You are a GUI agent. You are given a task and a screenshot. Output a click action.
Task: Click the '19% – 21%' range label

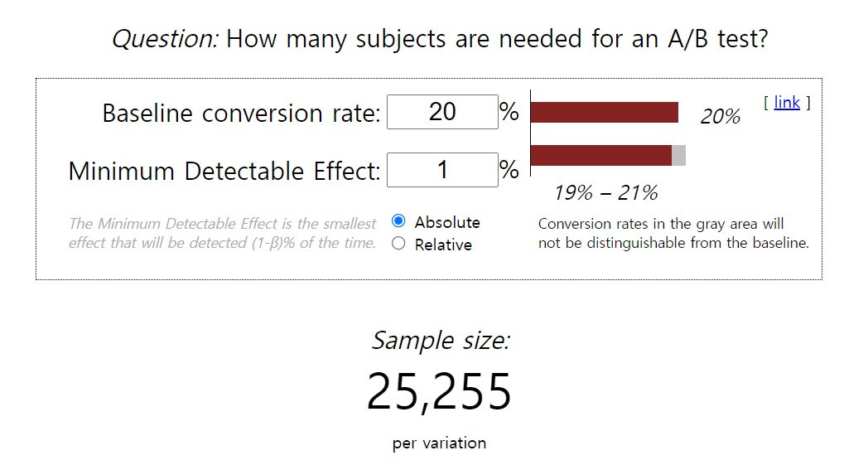(x=605, y=193)
